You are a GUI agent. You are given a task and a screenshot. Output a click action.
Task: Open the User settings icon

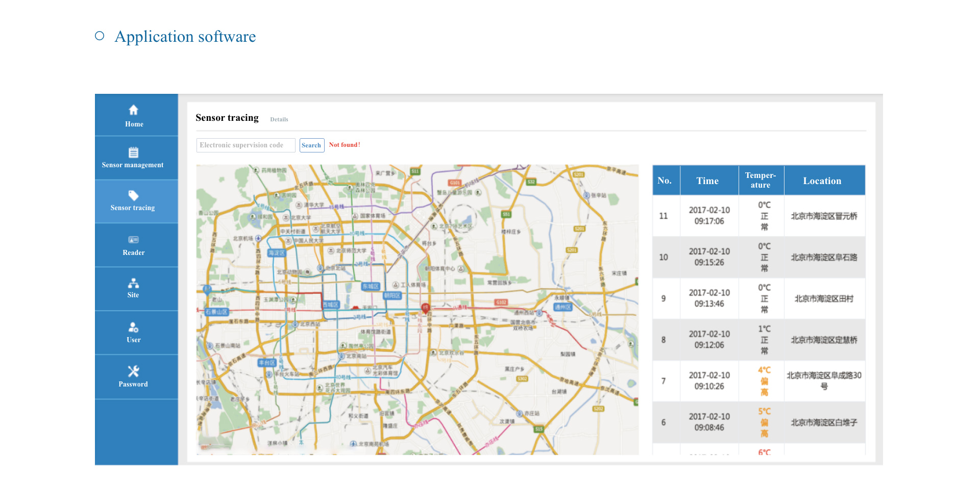(x=133, y=327)
